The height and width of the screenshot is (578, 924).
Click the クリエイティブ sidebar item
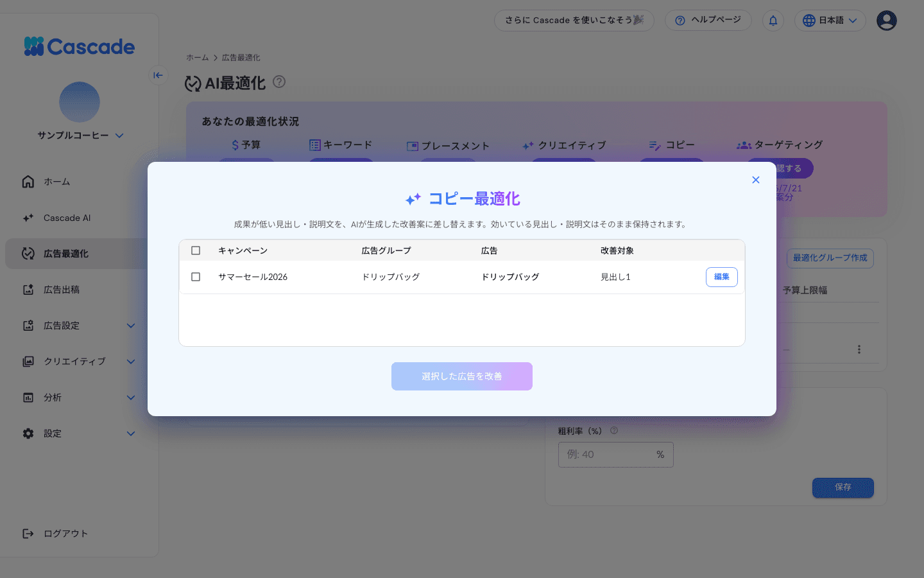point(74,362)
